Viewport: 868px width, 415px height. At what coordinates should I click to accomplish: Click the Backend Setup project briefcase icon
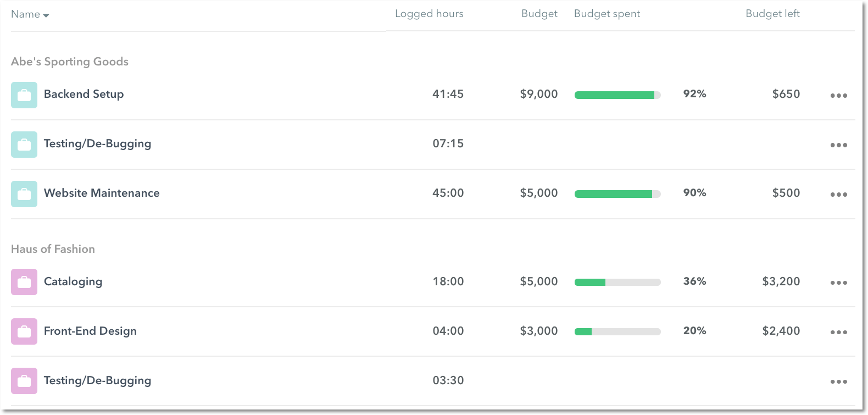pos(24,95)
